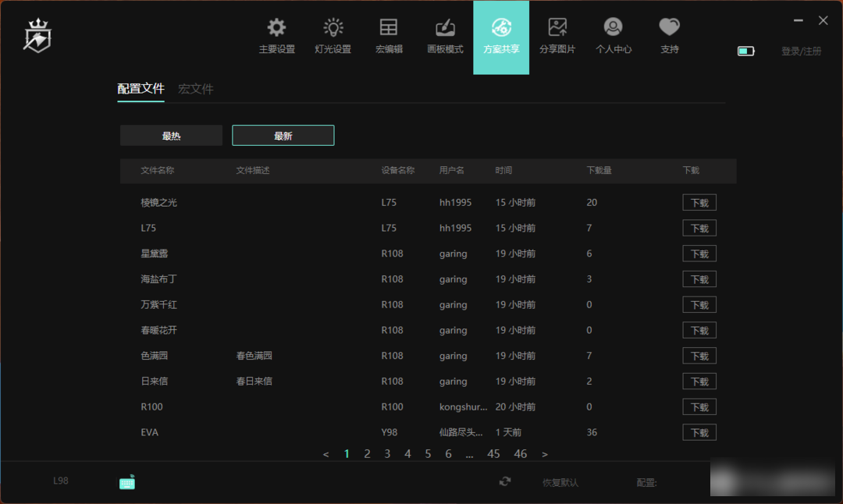843x504 pixels.
Task: Go to page 6
Action: point(448,454)
